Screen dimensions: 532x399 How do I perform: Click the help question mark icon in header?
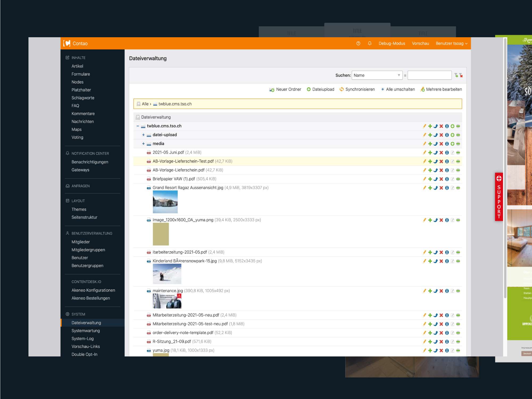point(358,43)
